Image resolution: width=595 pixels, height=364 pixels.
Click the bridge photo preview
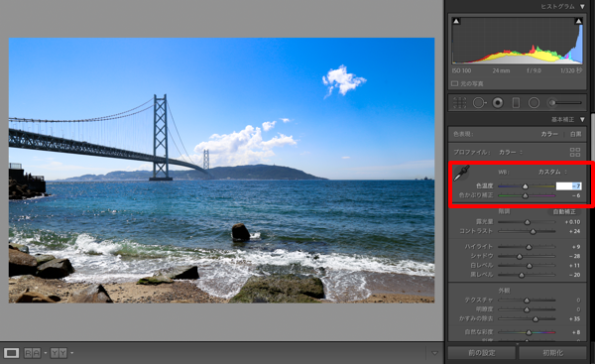coord(221,170)
